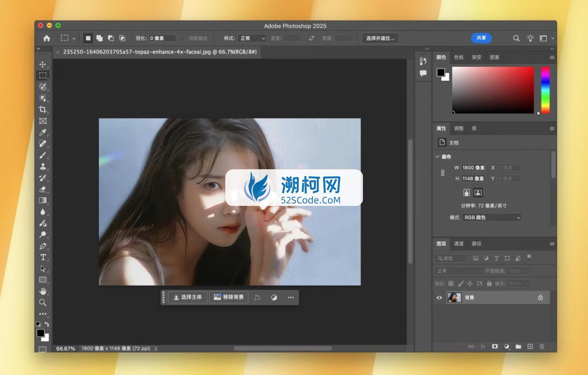This screenshot has width=588, height=375.
Task: Toggle the pixel layer filter
Action: coord(475,258)
